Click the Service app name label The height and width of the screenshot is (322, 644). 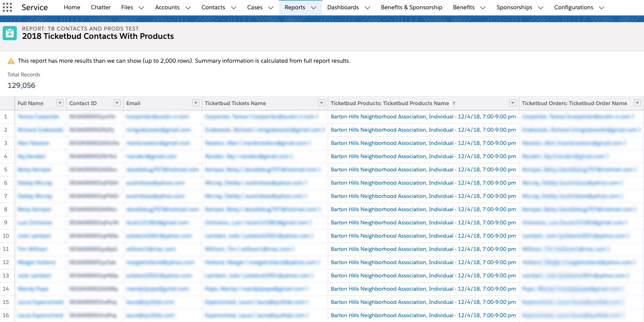[34, 8]
